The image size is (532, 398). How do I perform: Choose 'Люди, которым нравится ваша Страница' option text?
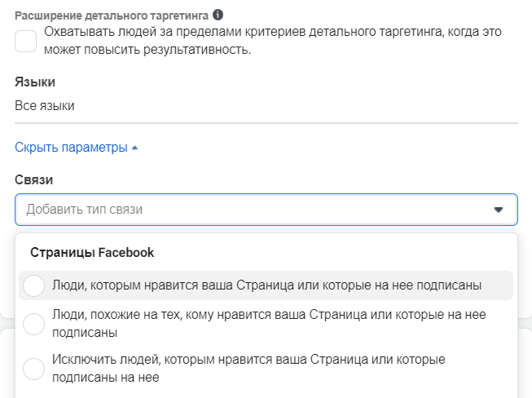coord(266,285)
